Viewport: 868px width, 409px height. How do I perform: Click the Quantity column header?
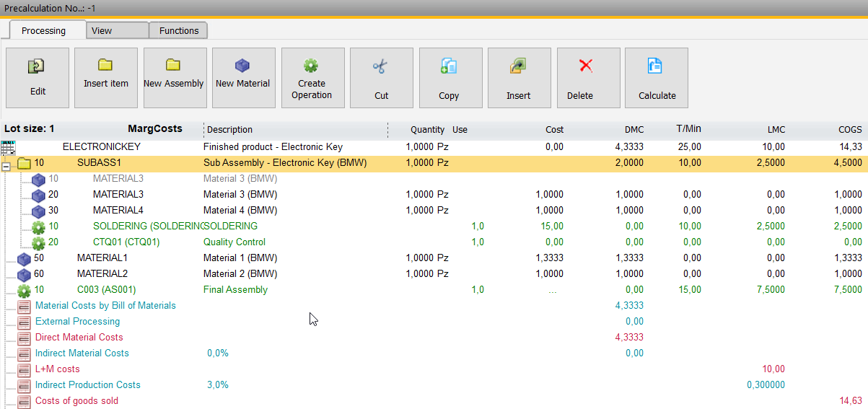pos(427,130)
